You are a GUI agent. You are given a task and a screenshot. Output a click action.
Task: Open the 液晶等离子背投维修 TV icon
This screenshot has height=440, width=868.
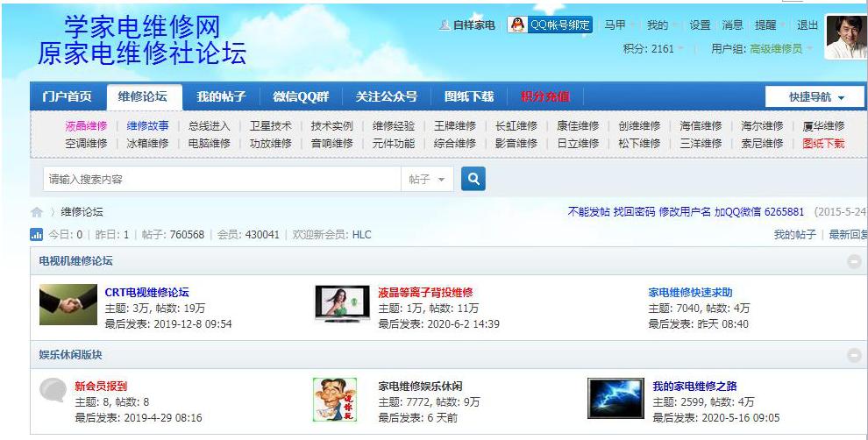[342, 305]
